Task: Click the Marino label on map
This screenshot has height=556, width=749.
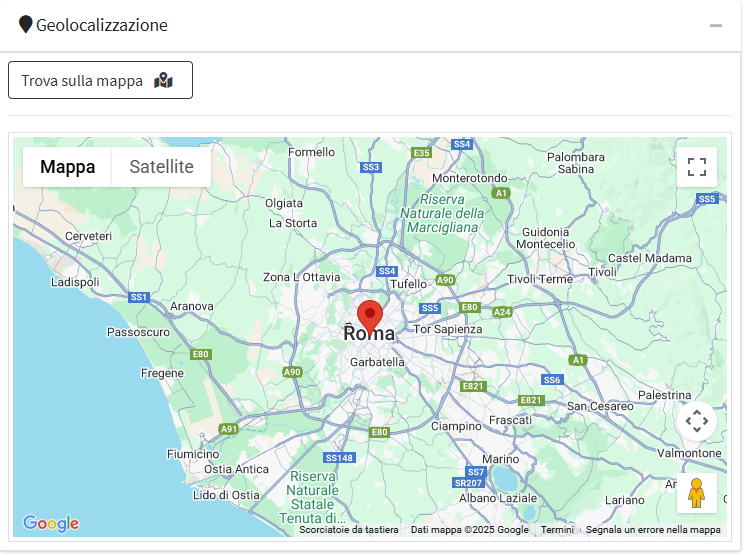Action: click(501, 459)
